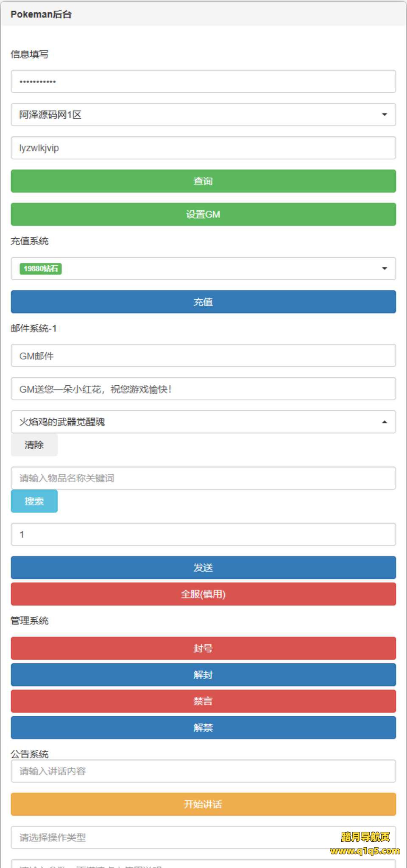Click the GM邮件 title field
This screenshot has width=407, height=868.
[203, 356]
